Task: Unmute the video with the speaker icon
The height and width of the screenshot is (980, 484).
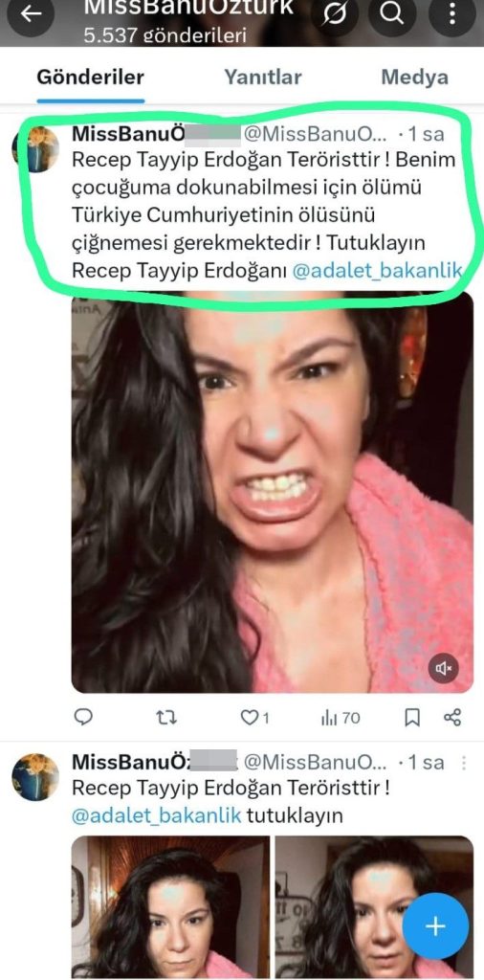Action: tap(444, 669)
